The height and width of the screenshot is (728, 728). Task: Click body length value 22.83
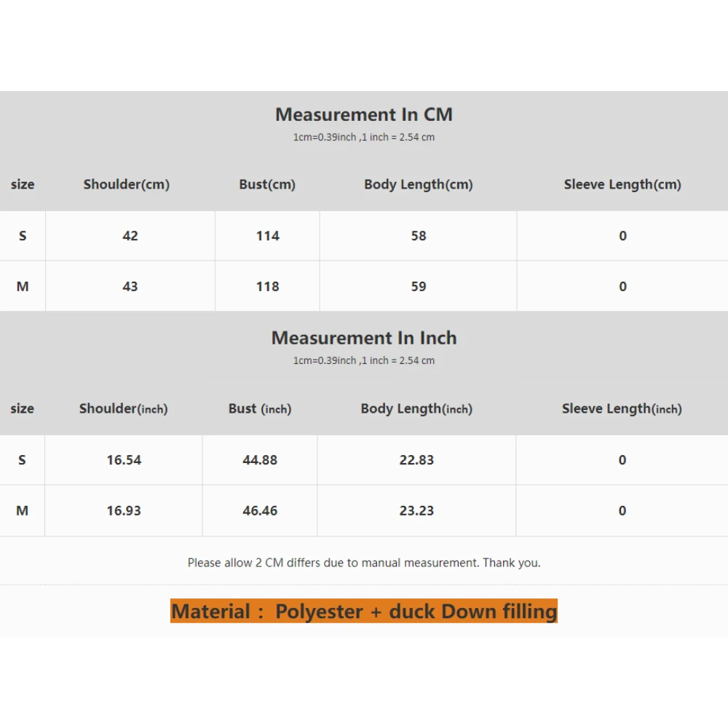point(416,460)
